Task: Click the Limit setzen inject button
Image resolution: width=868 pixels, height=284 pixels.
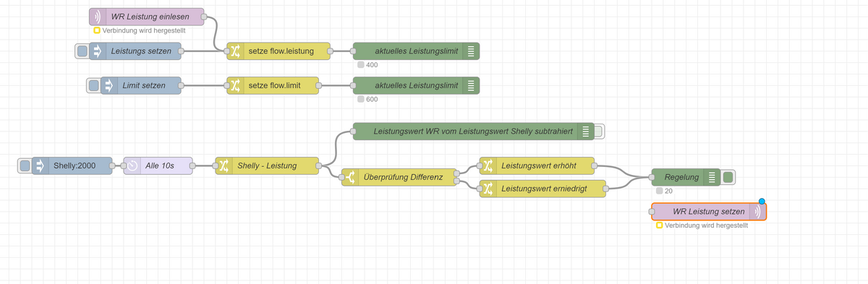Action: pos(93,86)
